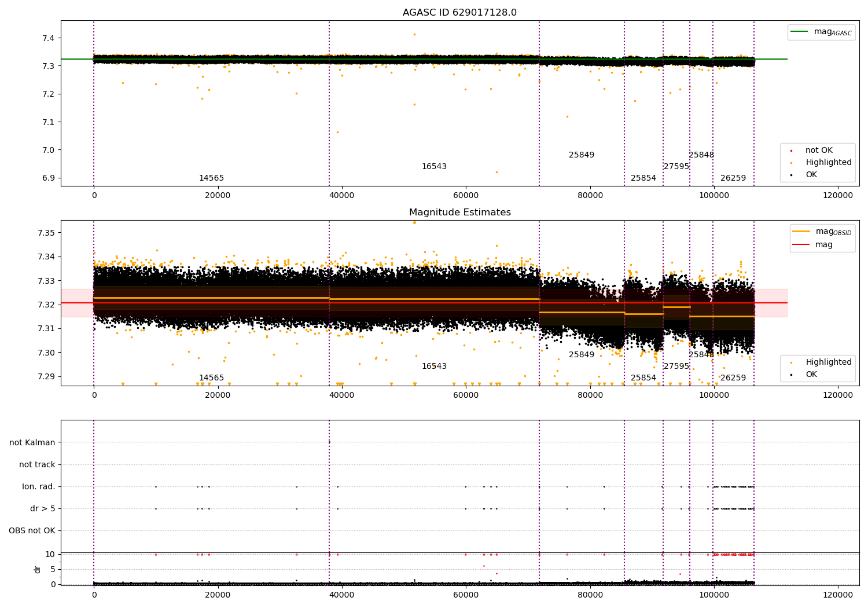This screenshot has height=608, width=868.
Task: Click obsid label 25849 in Magnitude Estimates plot
Action: tap(582, 355)
